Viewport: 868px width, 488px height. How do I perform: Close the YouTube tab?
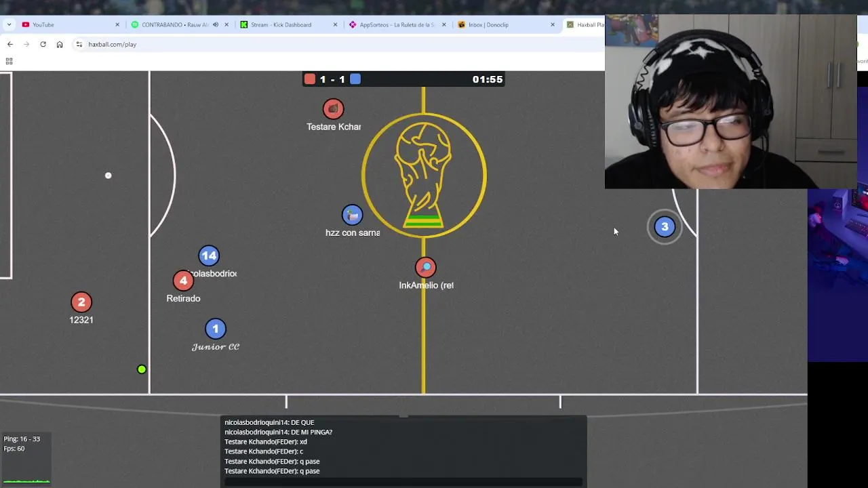coord(117,24)
